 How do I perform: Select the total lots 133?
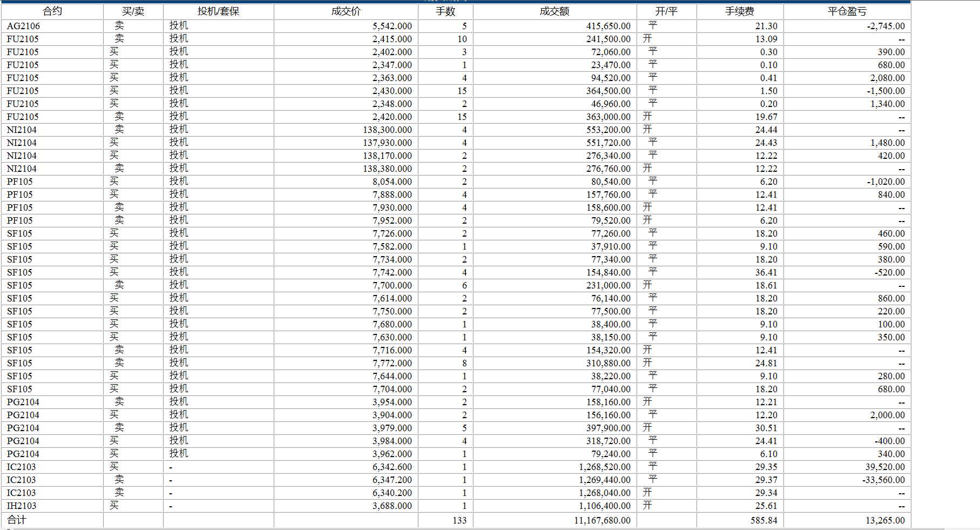(x=459, y=520)
